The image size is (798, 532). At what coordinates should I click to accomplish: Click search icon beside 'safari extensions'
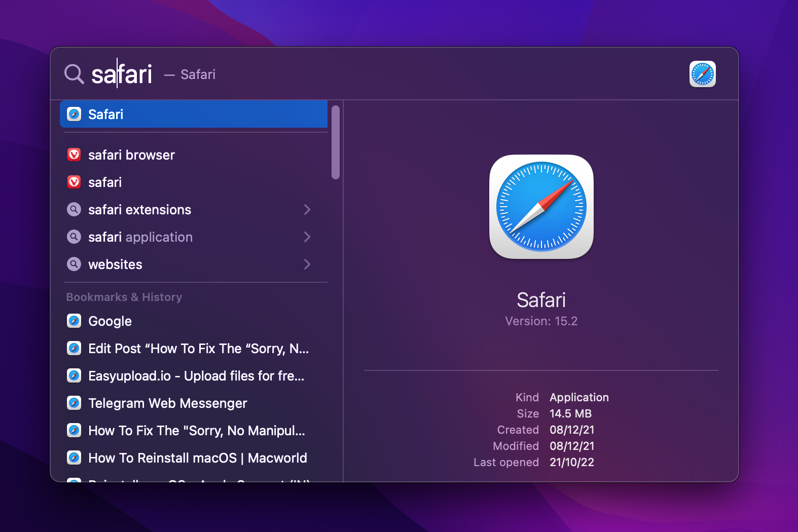tap(74, 209)
